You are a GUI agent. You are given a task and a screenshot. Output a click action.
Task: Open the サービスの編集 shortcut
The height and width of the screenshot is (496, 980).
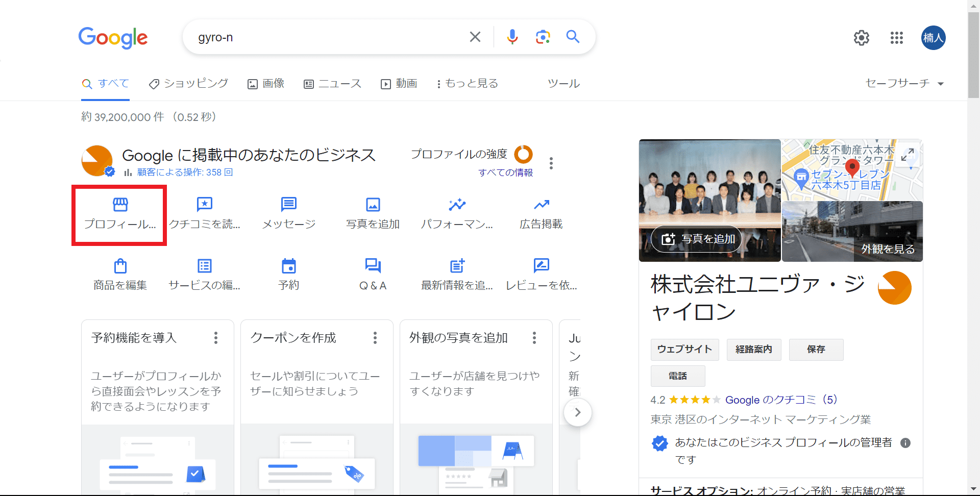[x=204, y=276]
